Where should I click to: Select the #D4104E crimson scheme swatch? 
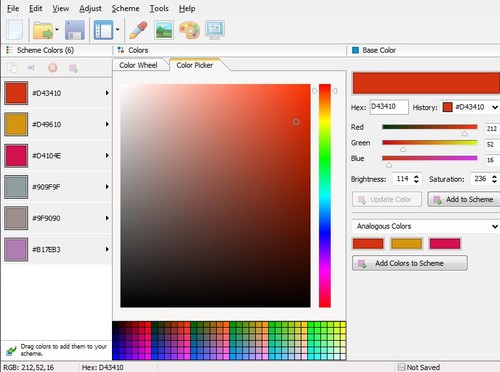[16, 156]
